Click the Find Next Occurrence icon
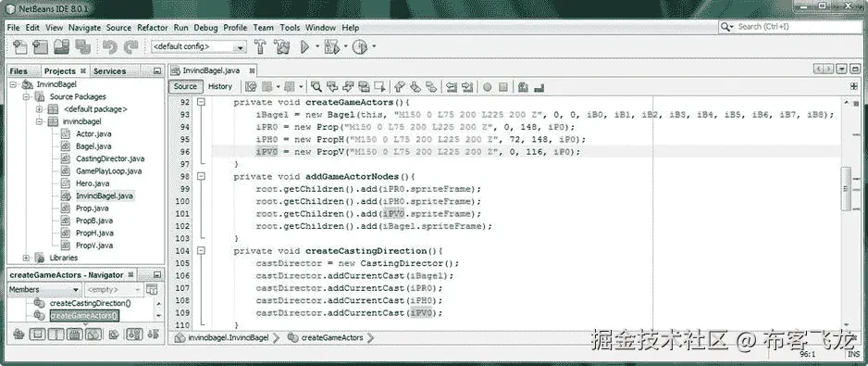Viewport: 868px width, 366px height. pyautogui.click(x=348, y=86)
